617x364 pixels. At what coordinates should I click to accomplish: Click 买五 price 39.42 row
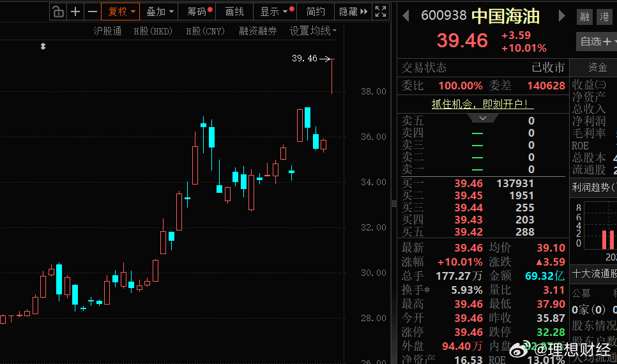tap(484, 232)
